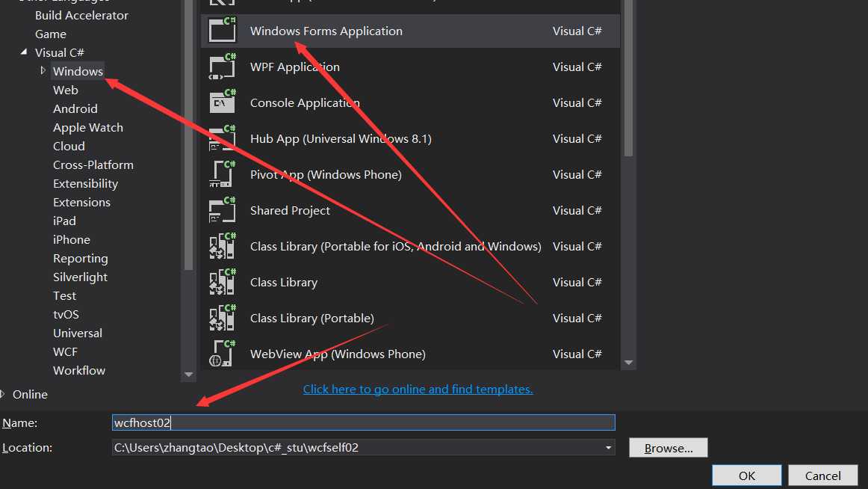The image size is (868, 489).
Task: Select the Extensibility category
Action: click(85, 184)
